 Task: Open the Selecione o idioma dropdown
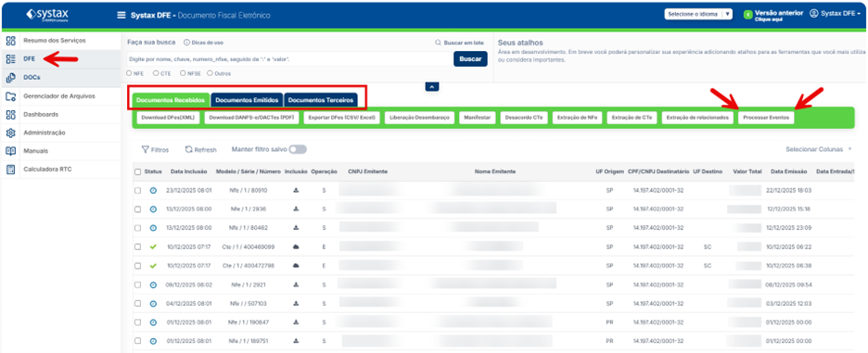[x=699, y=15]
